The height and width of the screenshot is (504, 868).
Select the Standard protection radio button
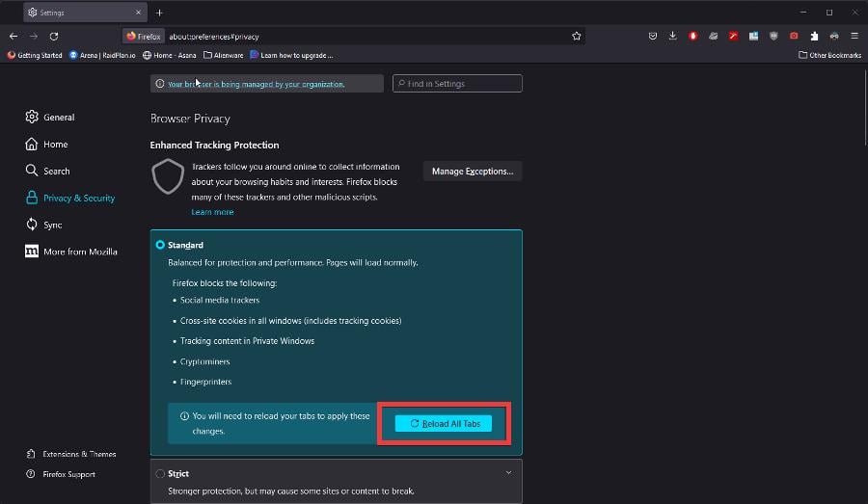[x=160, y=245]
